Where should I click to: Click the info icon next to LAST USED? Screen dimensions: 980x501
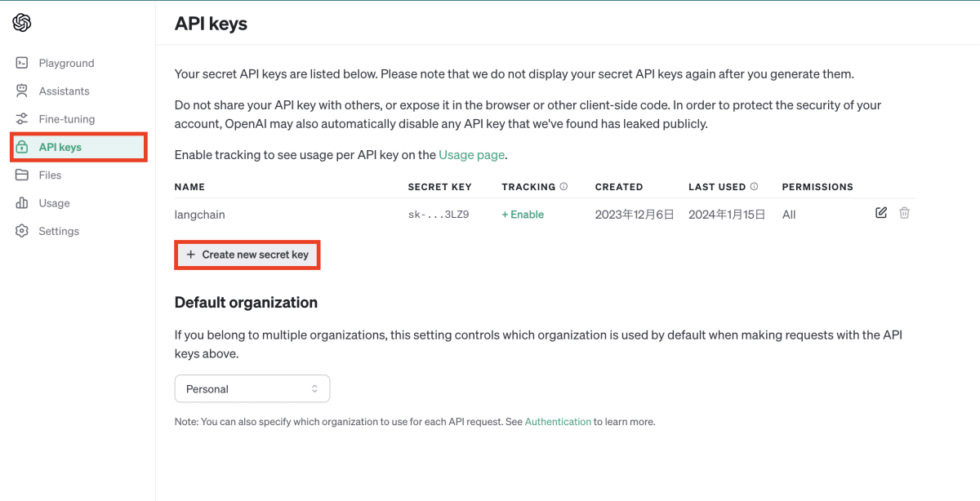[754, 187]
